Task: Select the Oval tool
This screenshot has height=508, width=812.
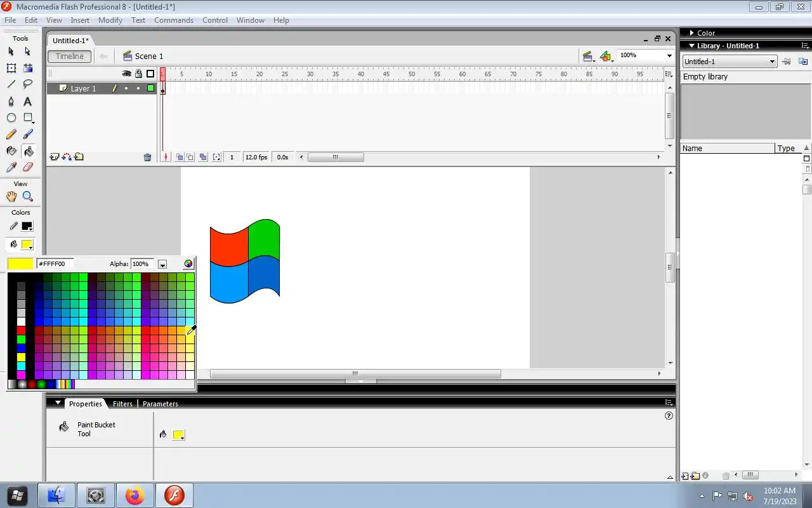Action: click(11, 118)
